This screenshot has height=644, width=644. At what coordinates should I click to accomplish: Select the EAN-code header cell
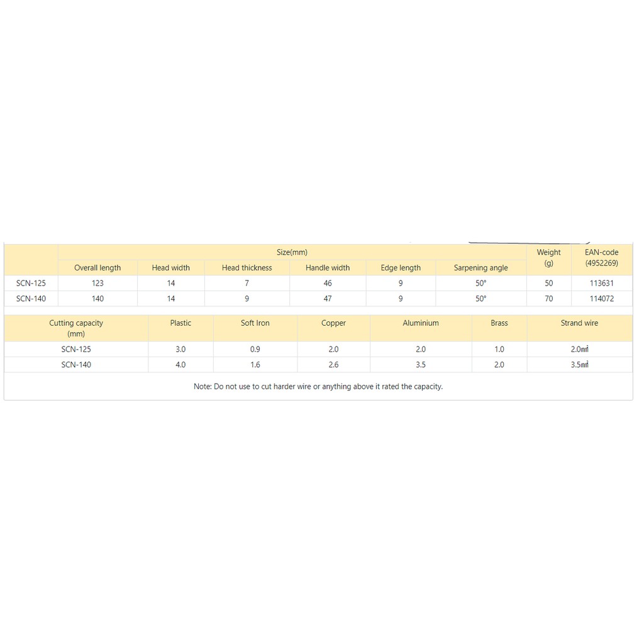601,258
